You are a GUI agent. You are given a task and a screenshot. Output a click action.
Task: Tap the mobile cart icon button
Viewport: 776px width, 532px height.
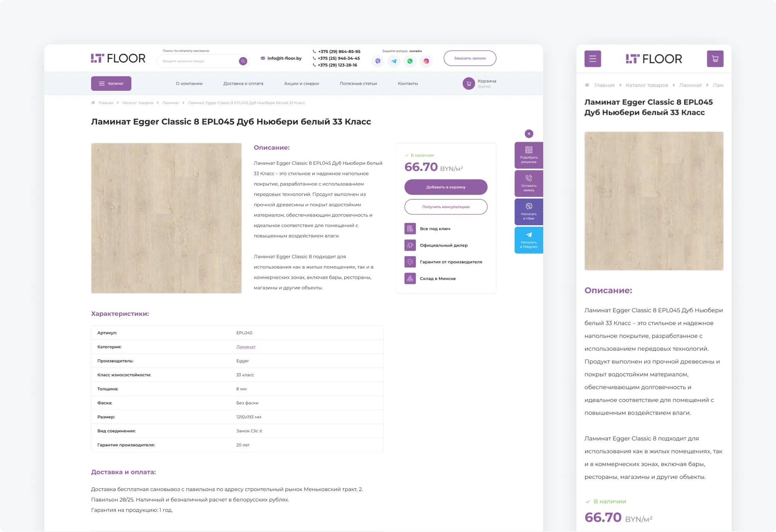[x=715, y=59]
